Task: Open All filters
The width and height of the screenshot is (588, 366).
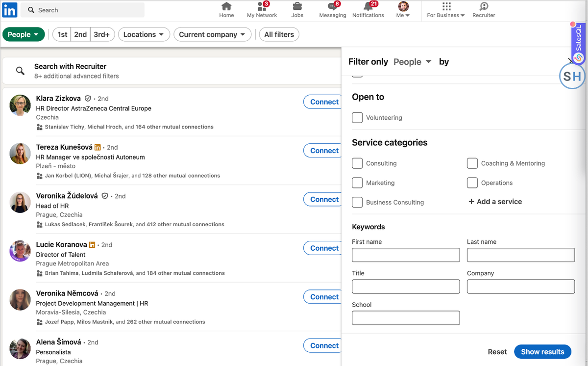Action: pyautogui.click(x=279, y=34)
